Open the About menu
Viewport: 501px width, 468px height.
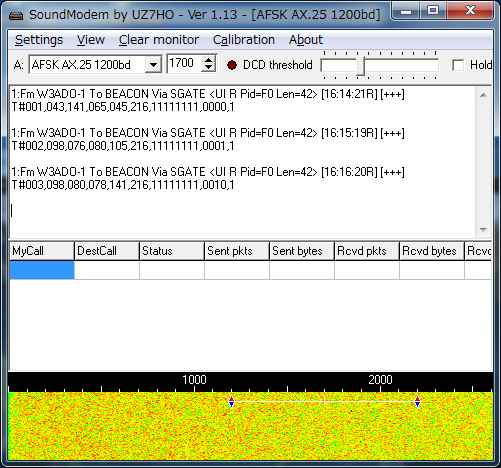click(306, 40)
